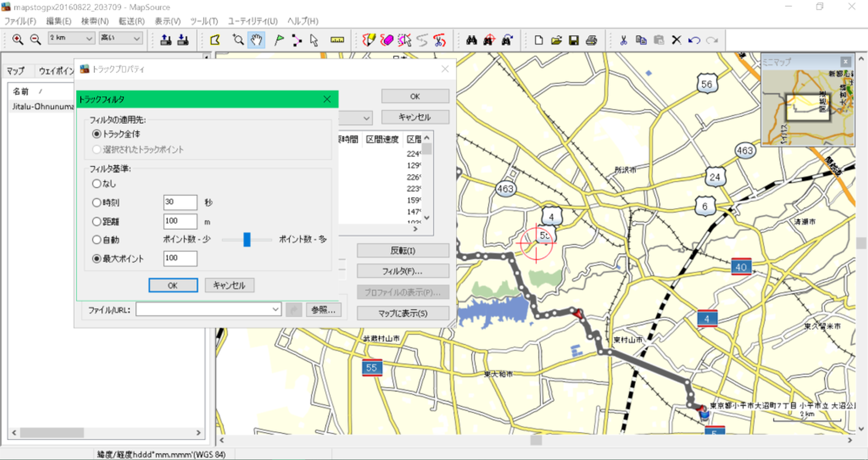Open 転送(R) menu
The width and height of the screenshot is (868, 460).
pos(132,21)
